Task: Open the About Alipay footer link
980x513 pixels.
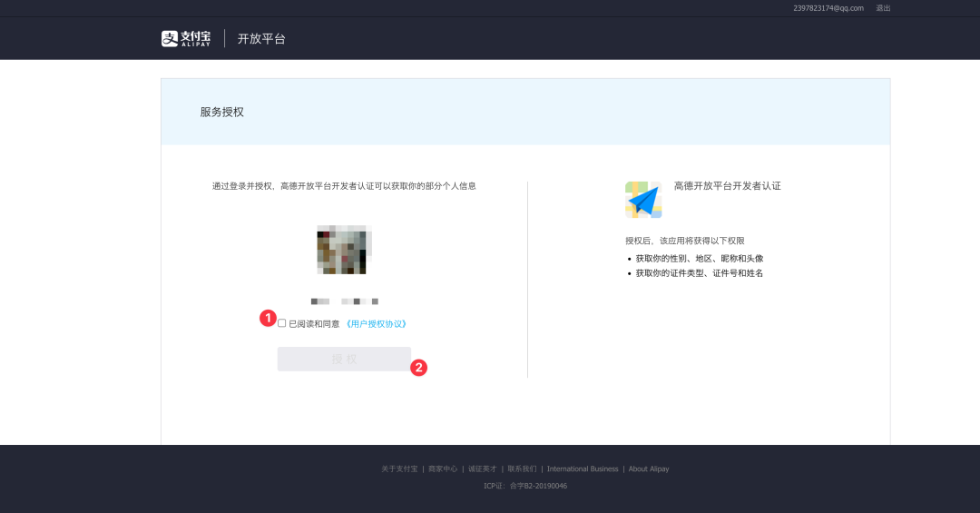Action: (x=649, y=469)
